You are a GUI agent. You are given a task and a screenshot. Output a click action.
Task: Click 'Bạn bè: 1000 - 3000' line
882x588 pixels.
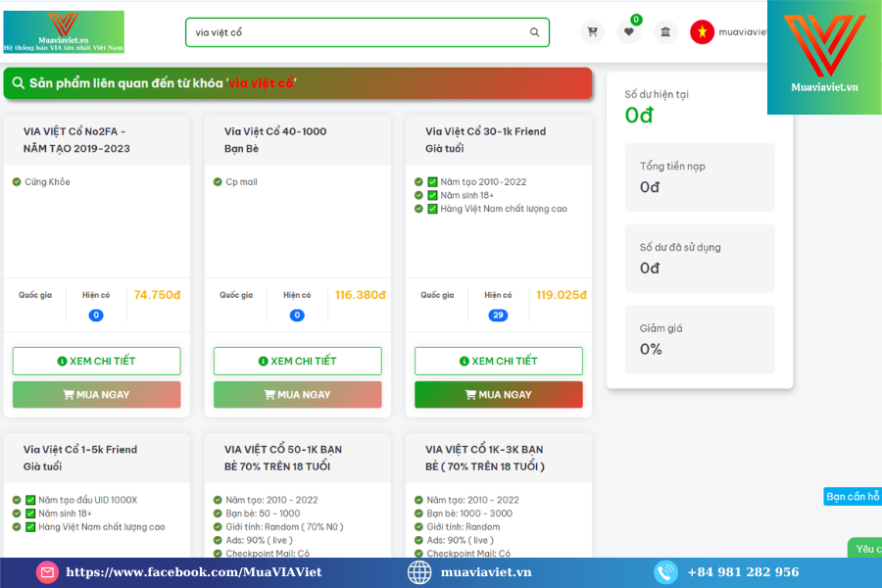pyautogui.click(x=469, y=514)
